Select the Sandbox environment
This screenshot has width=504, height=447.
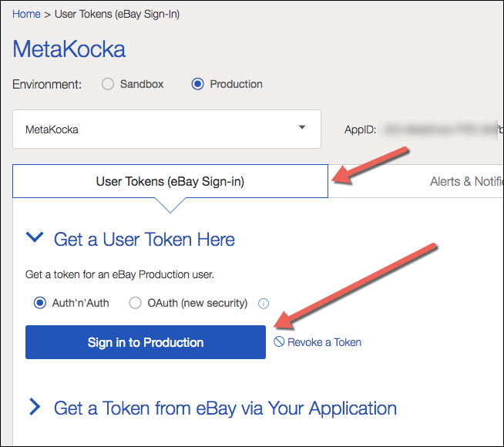pos(108,84)
